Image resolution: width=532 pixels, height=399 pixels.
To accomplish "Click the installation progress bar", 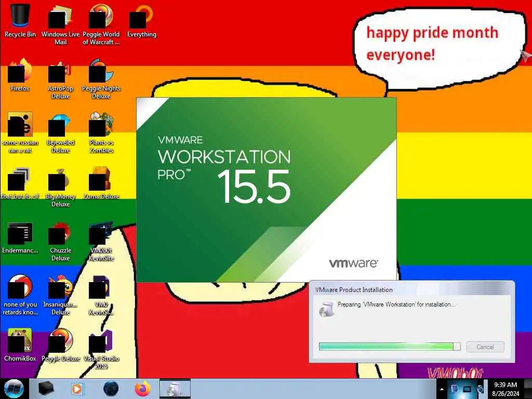I will point(390,347).
